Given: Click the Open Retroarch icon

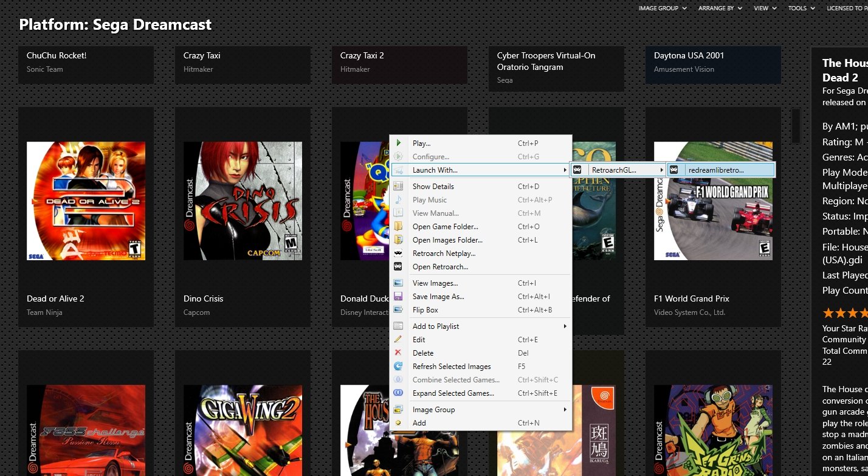Looking at the screenshot, I should pos(398,266).
